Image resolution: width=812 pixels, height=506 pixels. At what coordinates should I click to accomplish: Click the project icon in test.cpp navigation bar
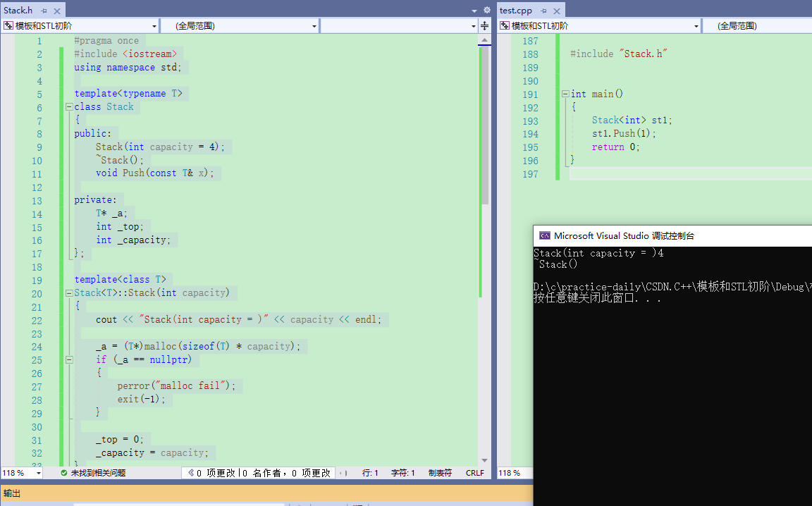(505, 25)
